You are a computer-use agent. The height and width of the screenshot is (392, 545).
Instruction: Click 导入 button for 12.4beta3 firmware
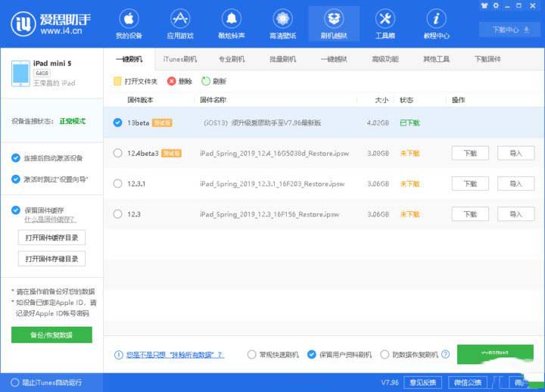[x=515, y=154]
